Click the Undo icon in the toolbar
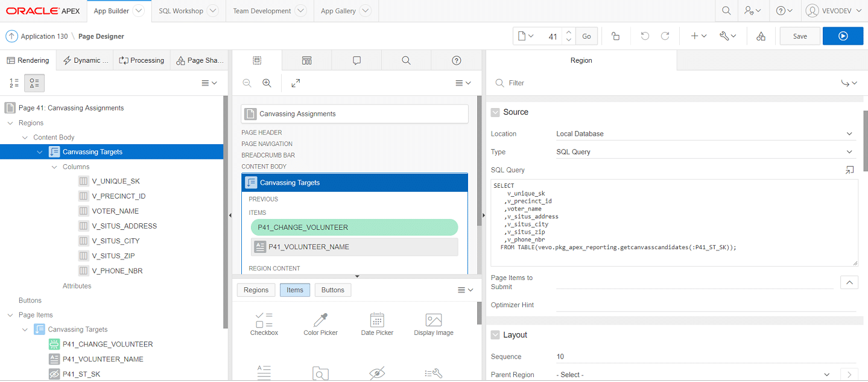The width and height of the screenshot is (868, 382). pyautogui.click(x=645, y=36)
